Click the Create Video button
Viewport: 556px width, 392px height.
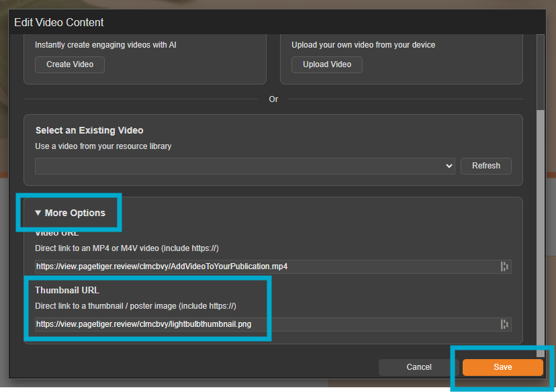[69, 64]
